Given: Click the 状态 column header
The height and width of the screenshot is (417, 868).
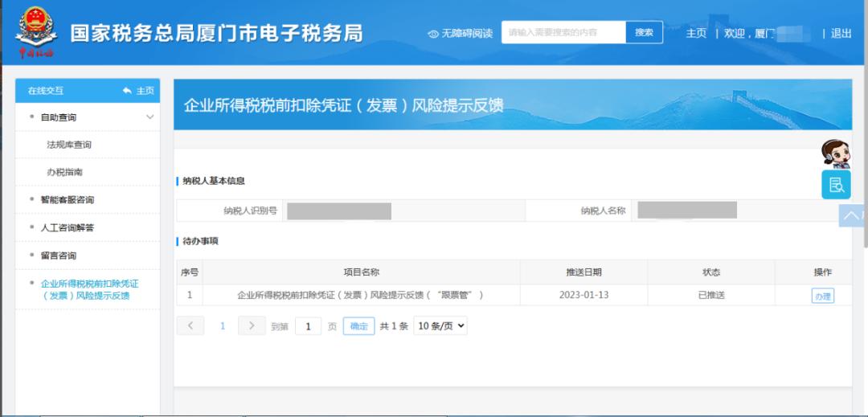Looking at the screenshot, I should [x=711, y=272].
